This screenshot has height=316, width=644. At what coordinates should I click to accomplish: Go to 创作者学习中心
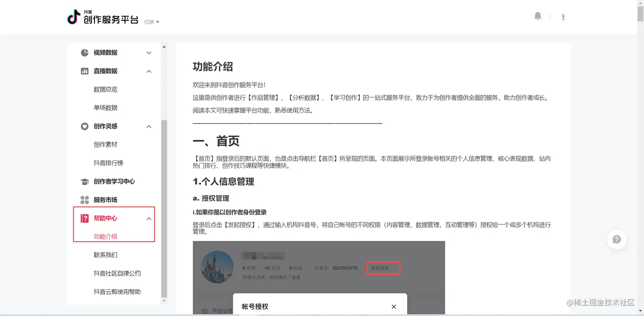(114, 182)
